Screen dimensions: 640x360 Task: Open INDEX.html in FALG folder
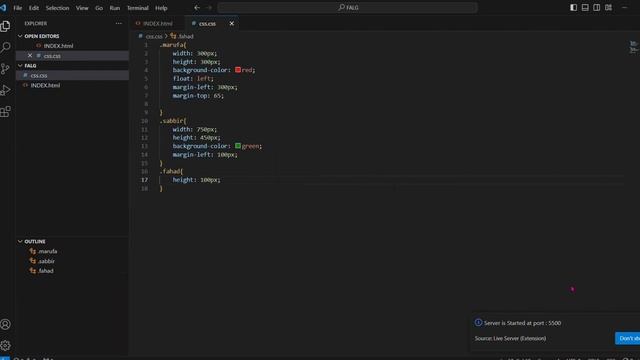click(x=45, y=85)
